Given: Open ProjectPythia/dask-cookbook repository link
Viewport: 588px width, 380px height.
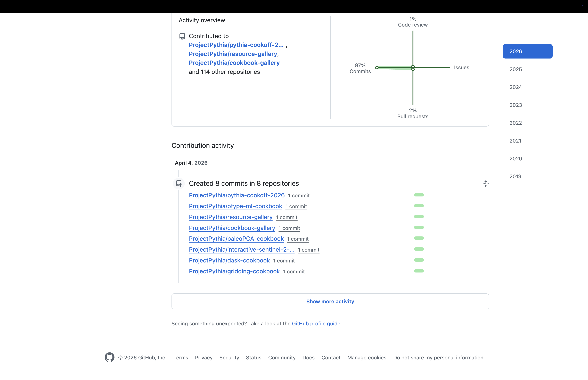Looking at the screenshot, I should coord(229,260).
